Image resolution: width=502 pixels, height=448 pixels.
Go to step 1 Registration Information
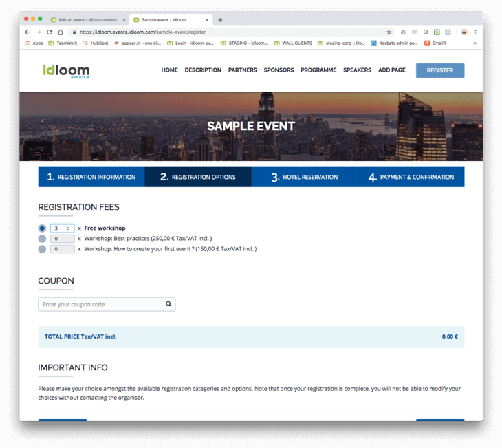point(91,177)
